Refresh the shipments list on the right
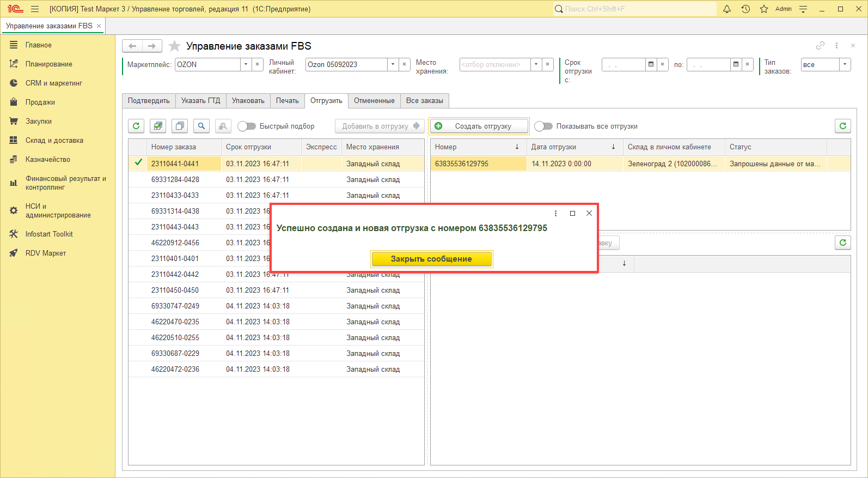This screenshot has height=478, width=868. coord(842,126)
